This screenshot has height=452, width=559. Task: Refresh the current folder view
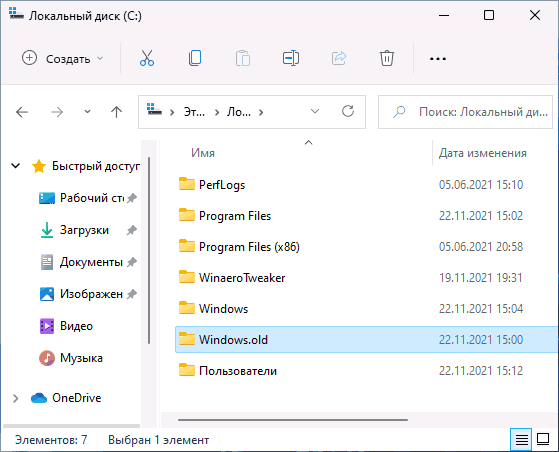point(348,112)
